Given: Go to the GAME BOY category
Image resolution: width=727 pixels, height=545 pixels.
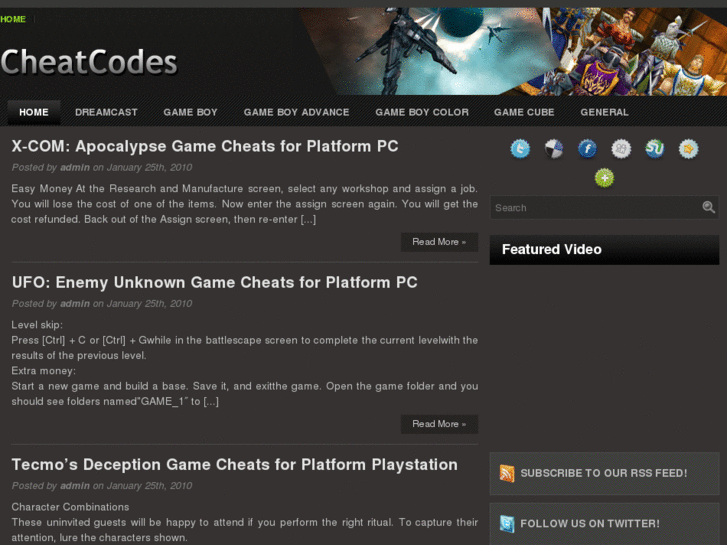Looking at the screenshot, I should [190, 112].
